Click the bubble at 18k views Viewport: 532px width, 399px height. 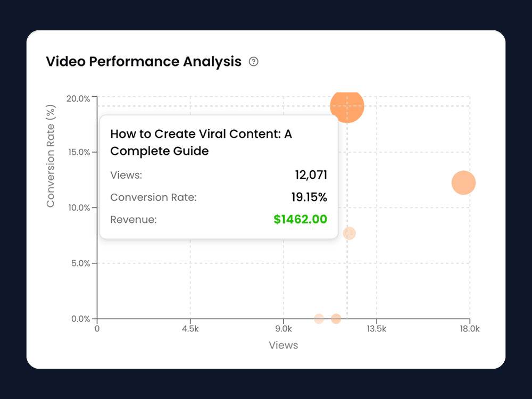[x=463, y=182]
